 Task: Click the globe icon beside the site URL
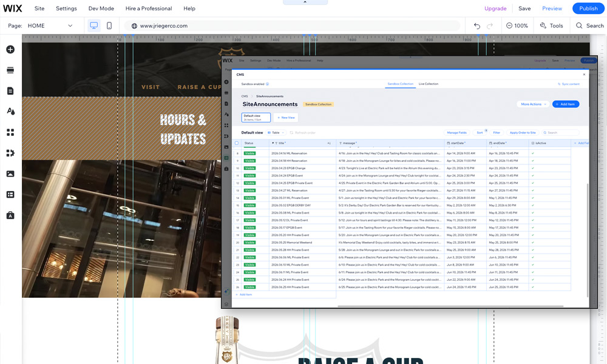[134, 26]
